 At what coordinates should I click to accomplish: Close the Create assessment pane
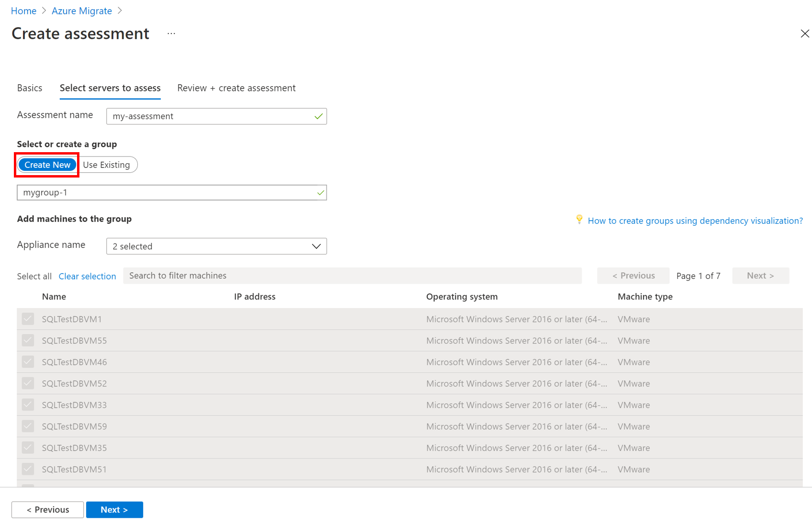pos(804,33)
